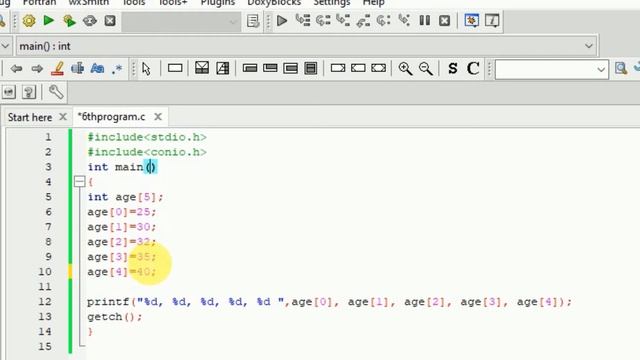
Task: Open the Settings menu
Action: 332,3
